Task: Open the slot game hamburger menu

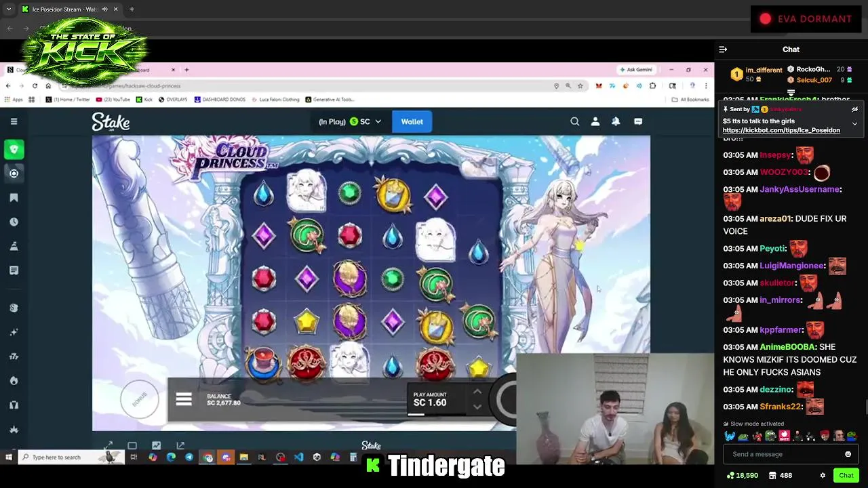Action: [184, 399]
